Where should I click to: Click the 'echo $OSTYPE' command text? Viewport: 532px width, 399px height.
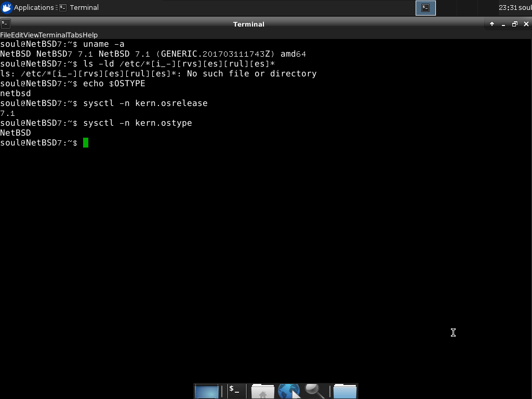[114, 84]
